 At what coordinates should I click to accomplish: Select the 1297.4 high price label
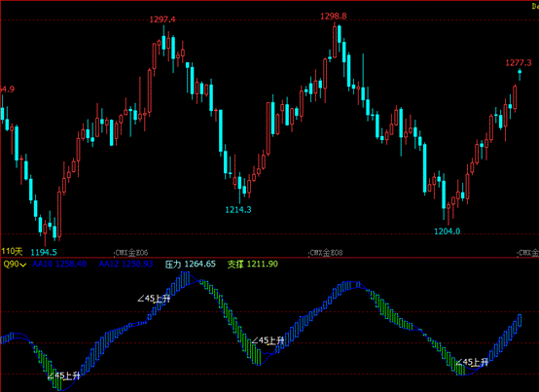point(162,19)
